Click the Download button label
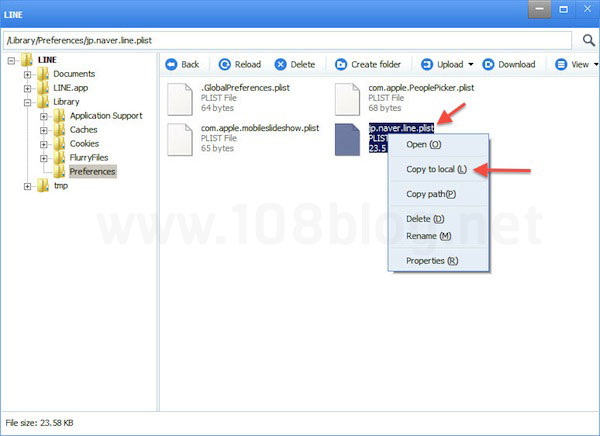 (517, 64)
